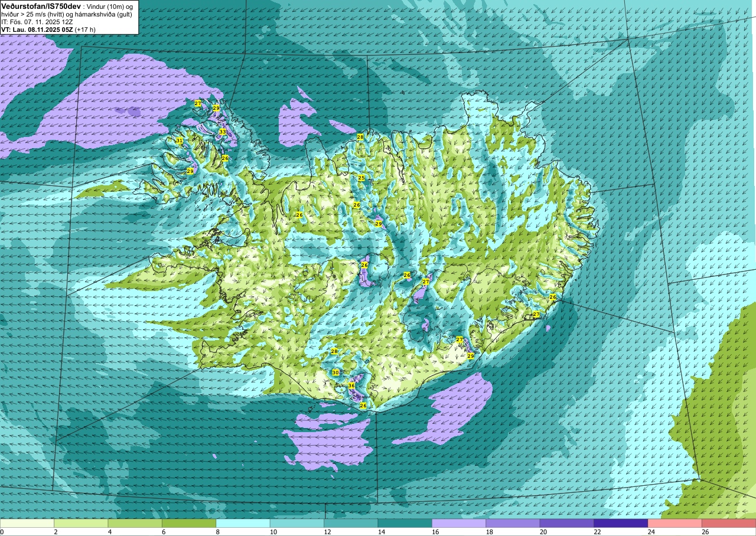
Task: Click the salmon red swatch above 26 m/s
Action: coord(729,523)
